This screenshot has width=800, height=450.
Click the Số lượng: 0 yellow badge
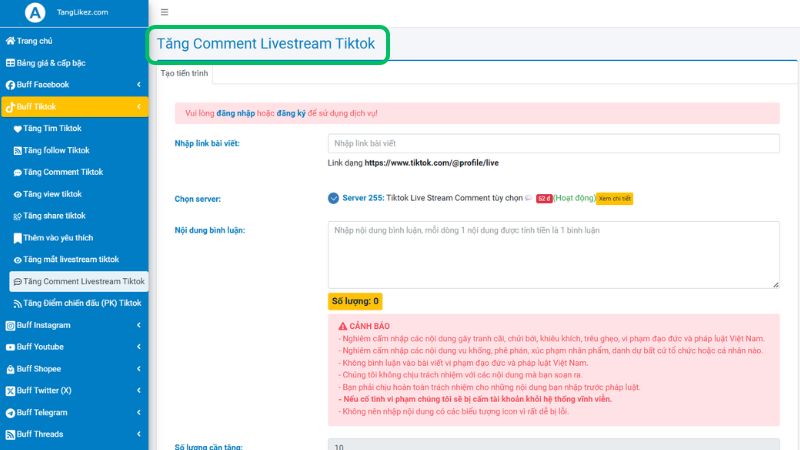pos(355,301)
